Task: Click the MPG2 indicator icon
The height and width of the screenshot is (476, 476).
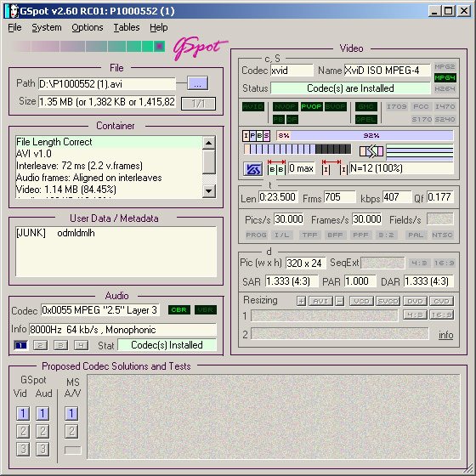Action: [445, 67]
